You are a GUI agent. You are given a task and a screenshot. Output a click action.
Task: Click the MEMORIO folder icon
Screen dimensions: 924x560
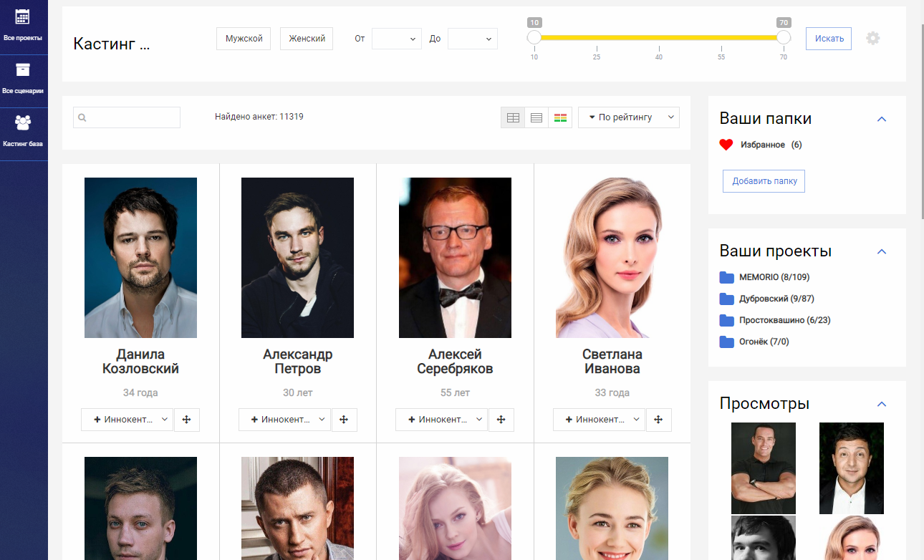tap(727, 277)
